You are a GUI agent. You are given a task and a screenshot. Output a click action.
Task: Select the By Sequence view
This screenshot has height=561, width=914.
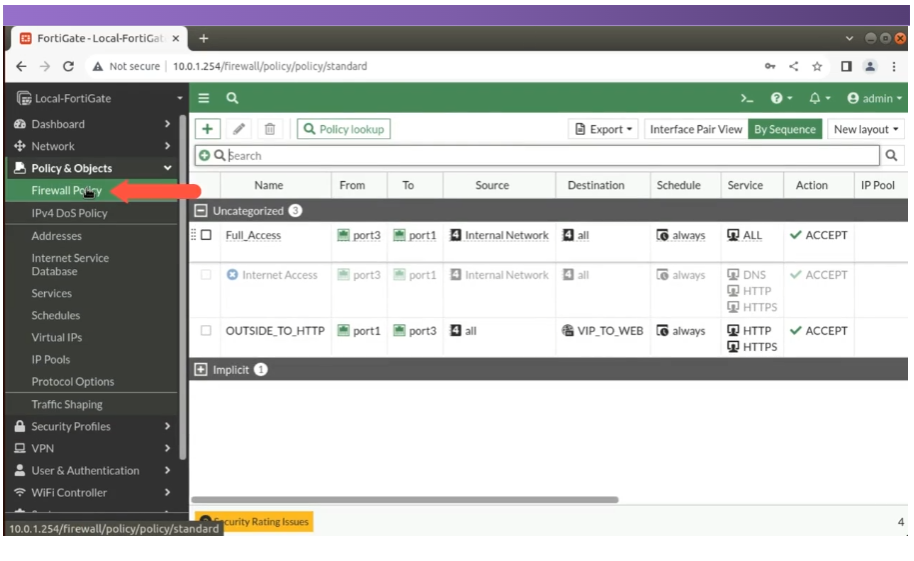pos(785,129)
